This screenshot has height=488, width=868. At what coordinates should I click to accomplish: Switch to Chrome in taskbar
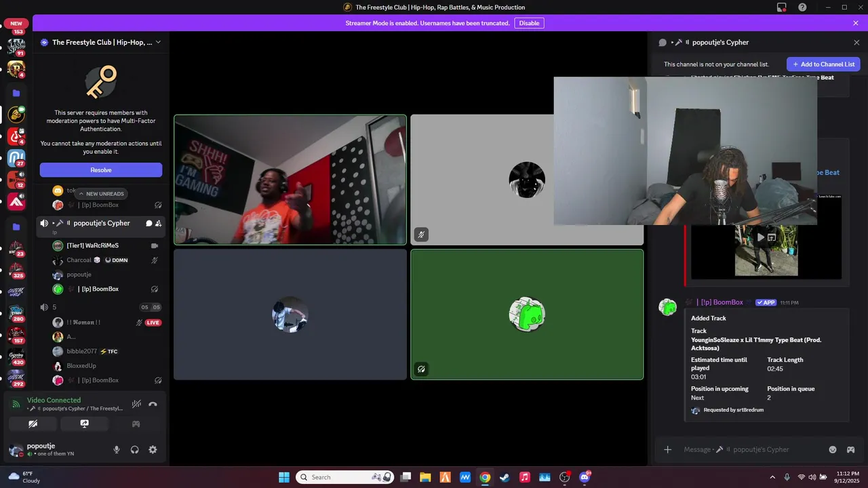coord(485,477)
